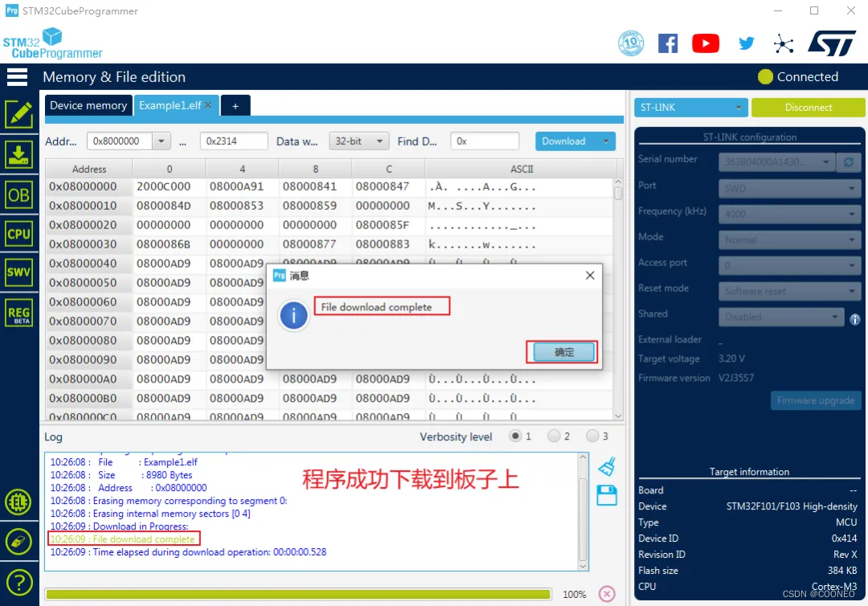This screenshot has height=606, width=868.
Task: Click the Download button
Action: click(564, 141)
